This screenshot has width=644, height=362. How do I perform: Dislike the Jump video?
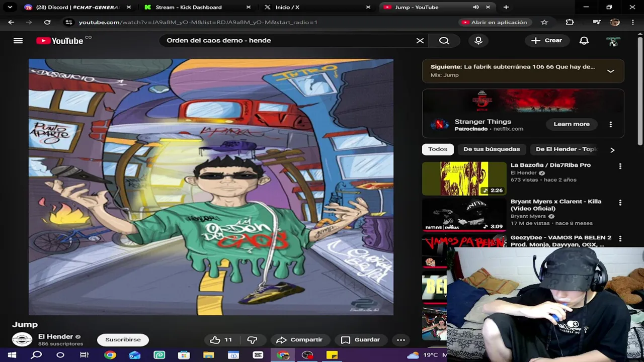pyautogui.click(x=253, y=340)
